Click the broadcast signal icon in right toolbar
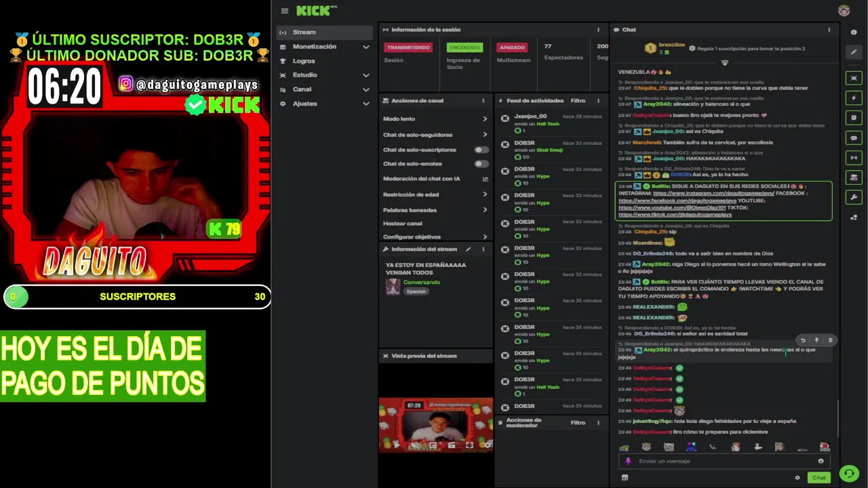This screenshot has height=488, width=868. tap(854, 158)
